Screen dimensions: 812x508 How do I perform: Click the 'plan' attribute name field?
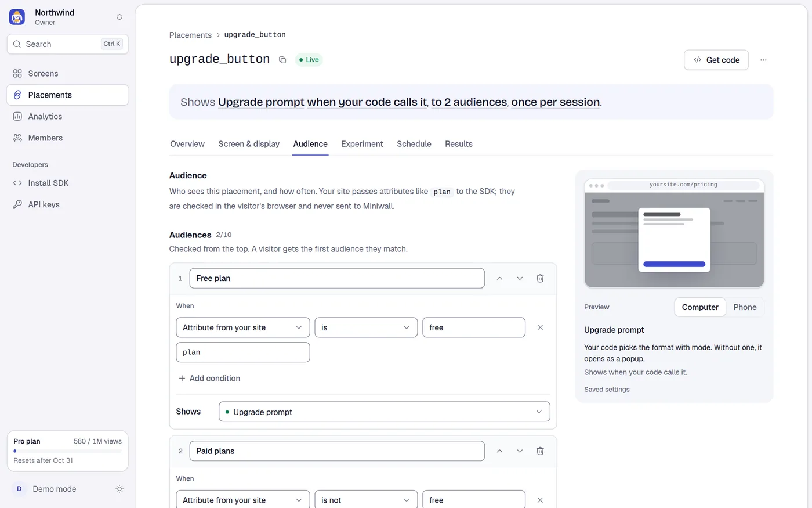(x=243, y=352)
